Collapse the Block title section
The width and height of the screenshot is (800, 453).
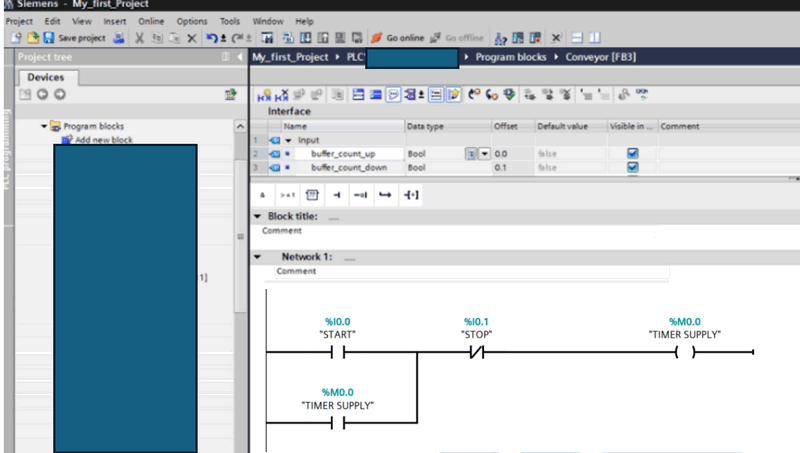pos(257,216)
